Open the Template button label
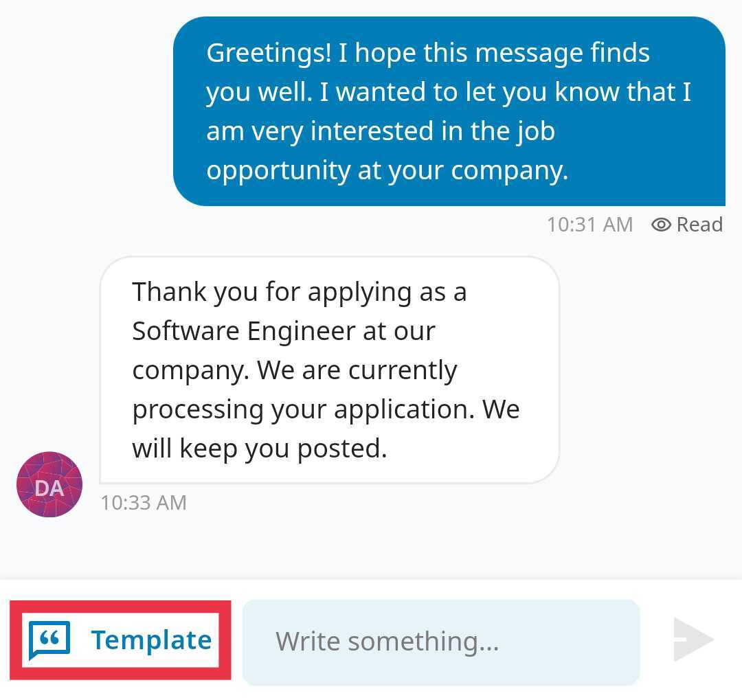 (x=151, y=640)
